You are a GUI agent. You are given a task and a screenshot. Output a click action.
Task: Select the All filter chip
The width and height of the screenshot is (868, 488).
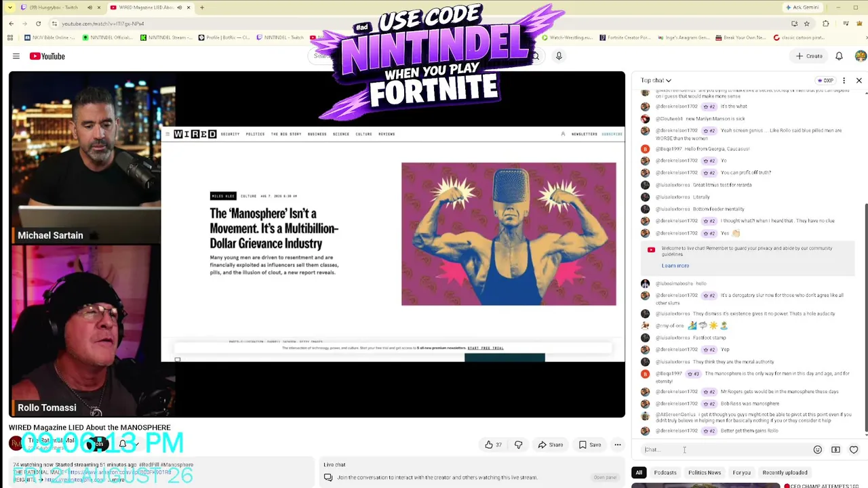(639, 472)
